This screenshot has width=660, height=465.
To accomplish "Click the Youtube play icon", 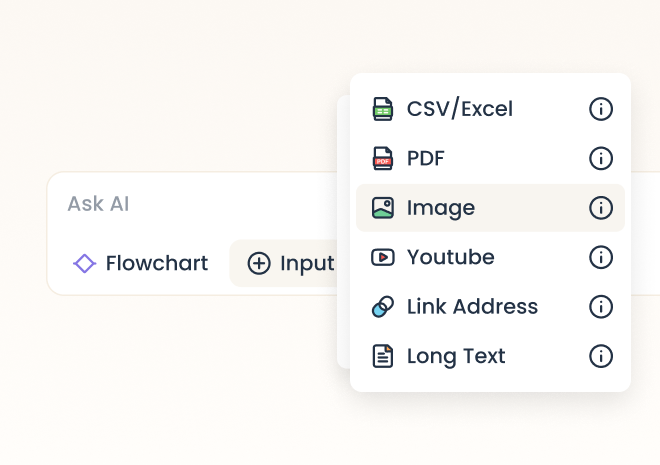I will point(383,257).
